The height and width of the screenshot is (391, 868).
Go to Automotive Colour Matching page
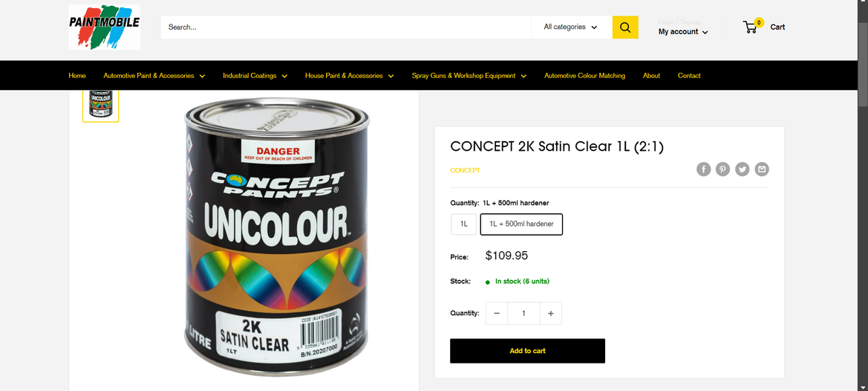pyautogui.click(x=584, y=76)
